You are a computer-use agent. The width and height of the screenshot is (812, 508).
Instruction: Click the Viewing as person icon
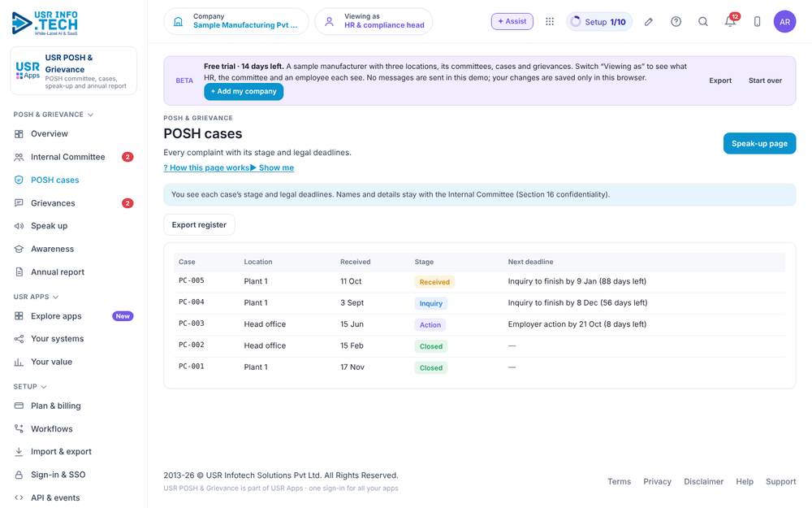point(329,21)
